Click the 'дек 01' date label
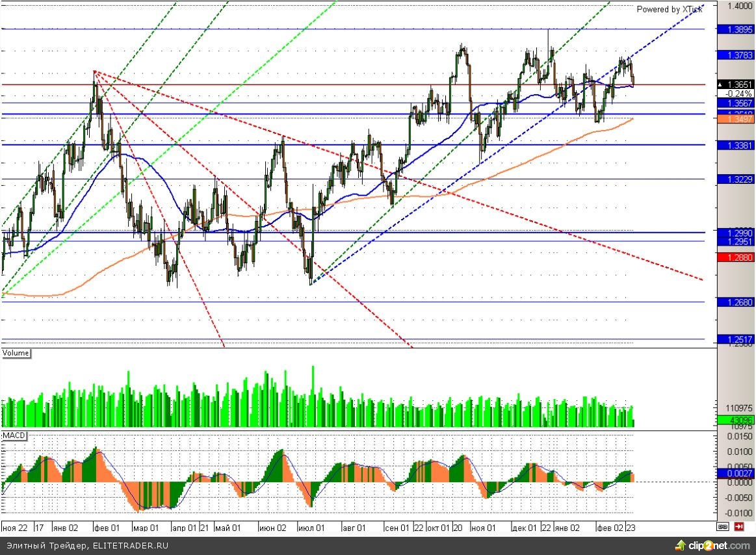 [525, 528]
